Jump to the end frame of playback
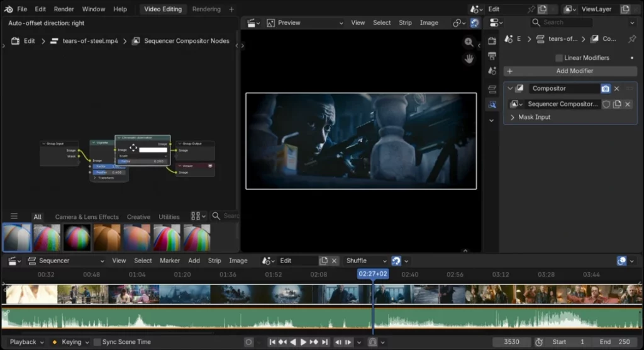Image resolution: width=644 pixels, height=350 pixels. point(325,342)
